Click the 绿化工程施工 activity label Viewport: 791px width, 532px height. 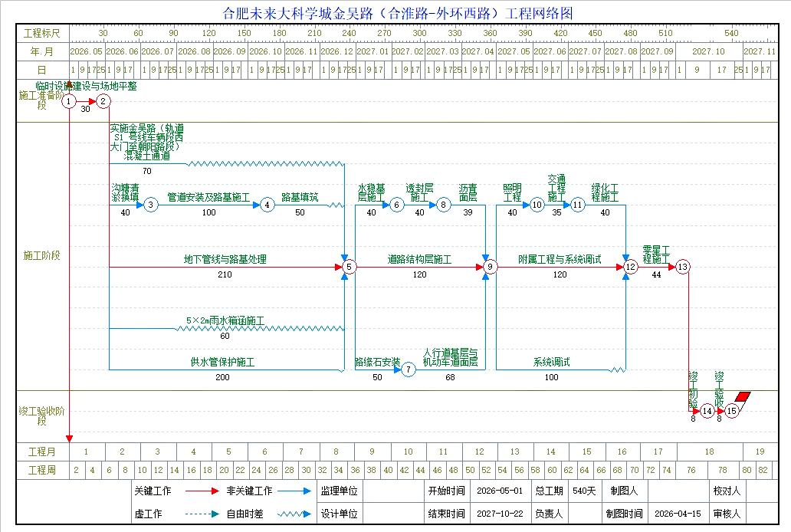click(x=605, y=193)
